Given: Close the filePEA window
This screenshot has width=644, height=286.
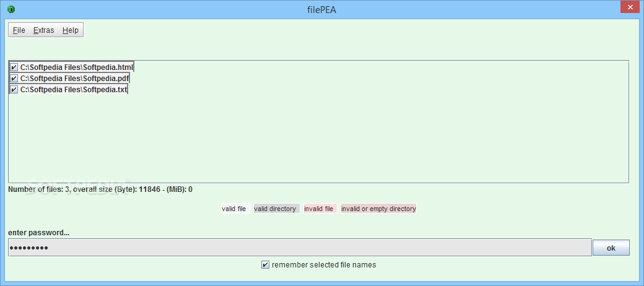Looking at the screenshot, I should (x=631, y=7).
